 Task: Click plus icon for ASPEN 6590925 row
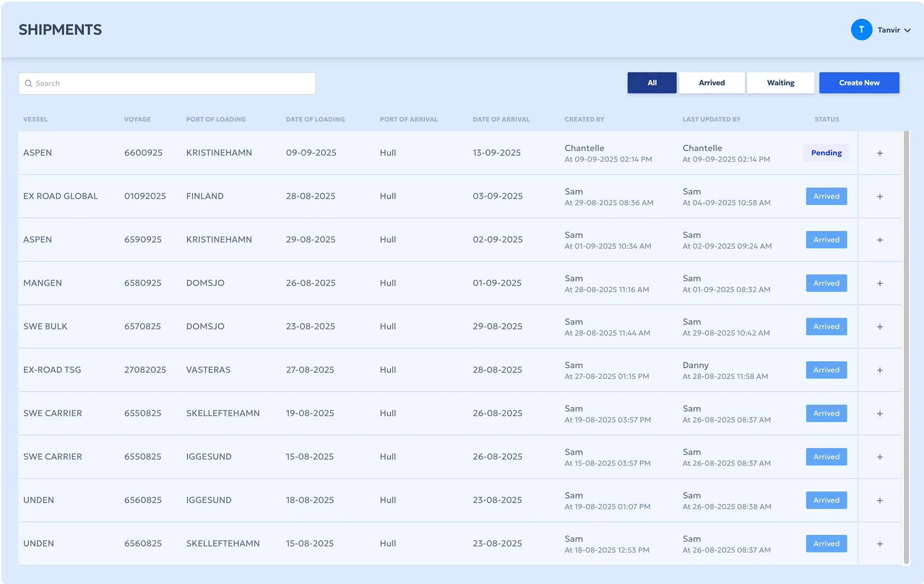[x=879, y=240]
